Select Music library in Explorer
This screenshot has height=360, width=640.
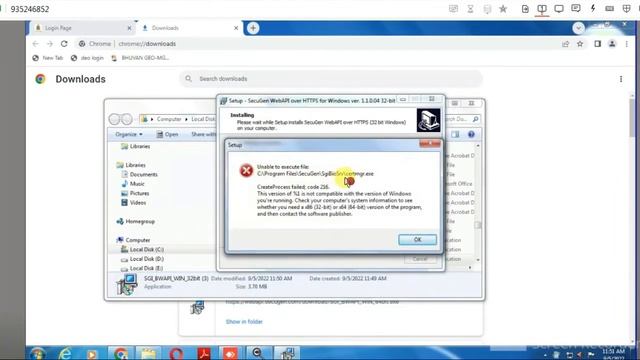[133, 184]
